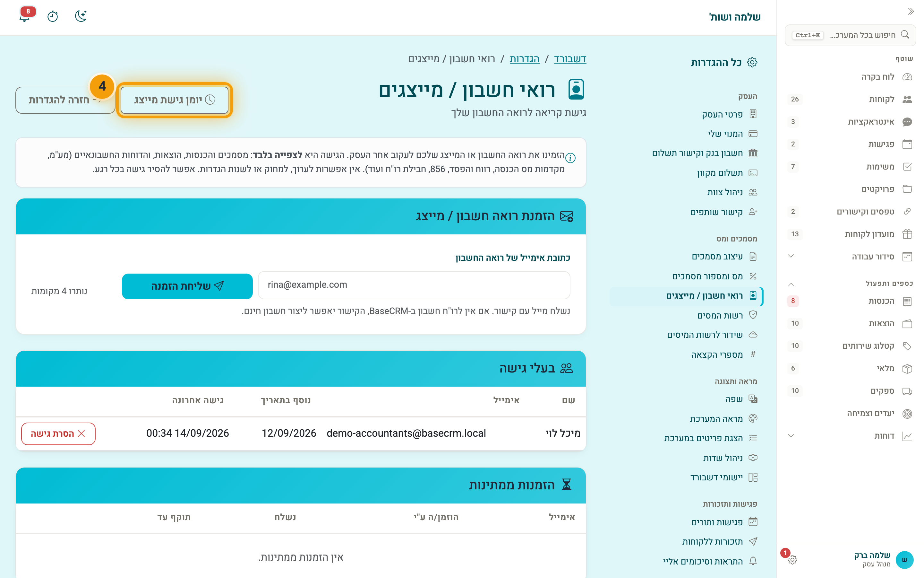Open טפסים וקישורים link icon
The height and width of the screenshot is (578, 924).
(907, 211)
